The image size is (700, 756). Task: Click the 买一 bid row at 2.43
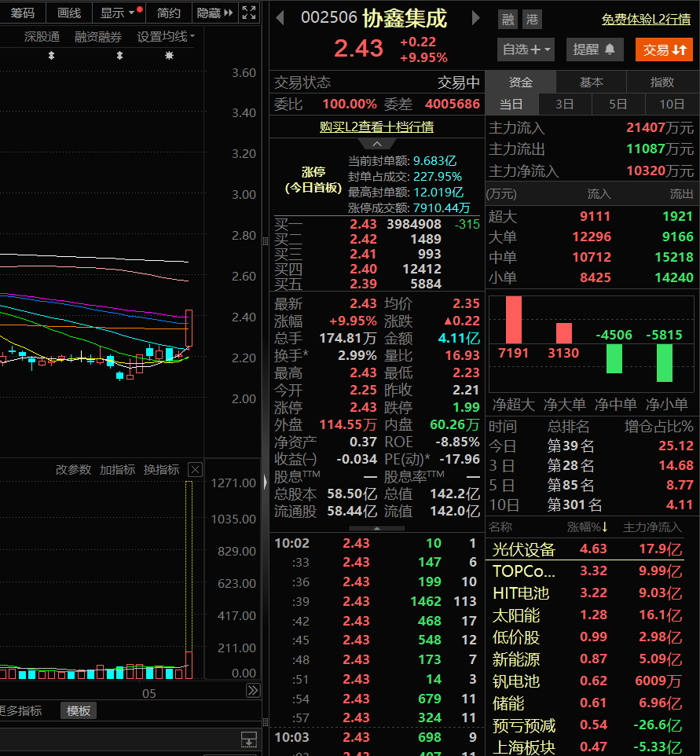tap(376, 224)
